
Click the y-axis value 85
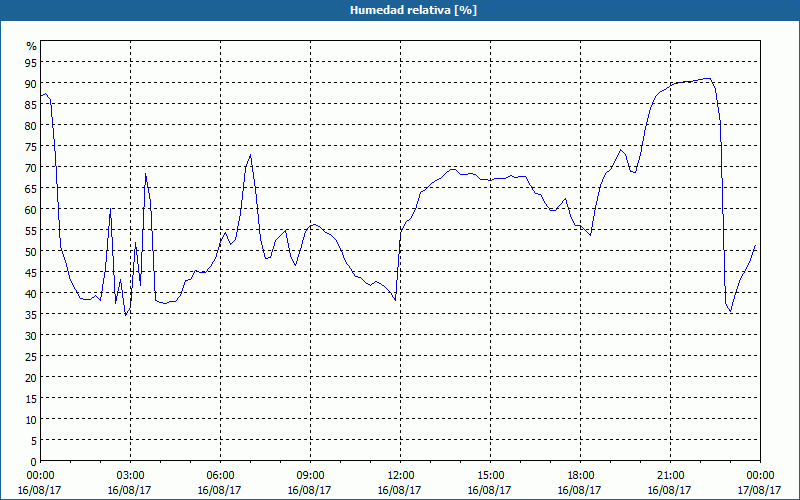(x=31, y=105)
